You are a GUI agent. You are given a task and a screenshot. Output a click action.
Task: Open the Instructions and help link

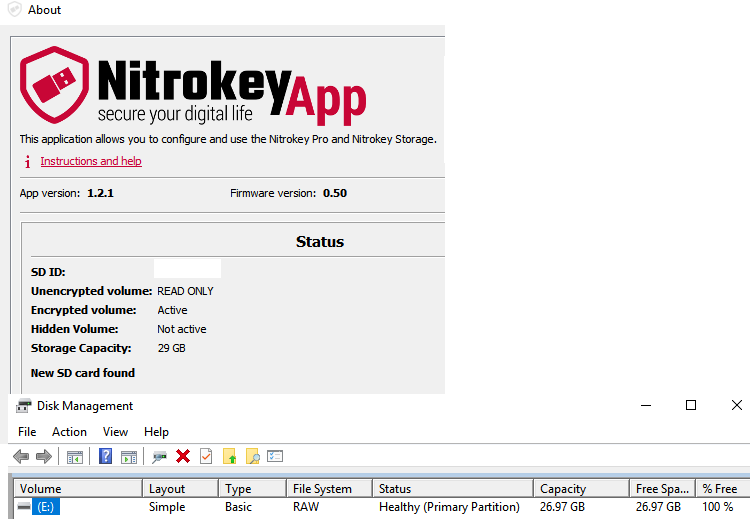[x=91, y=161]
